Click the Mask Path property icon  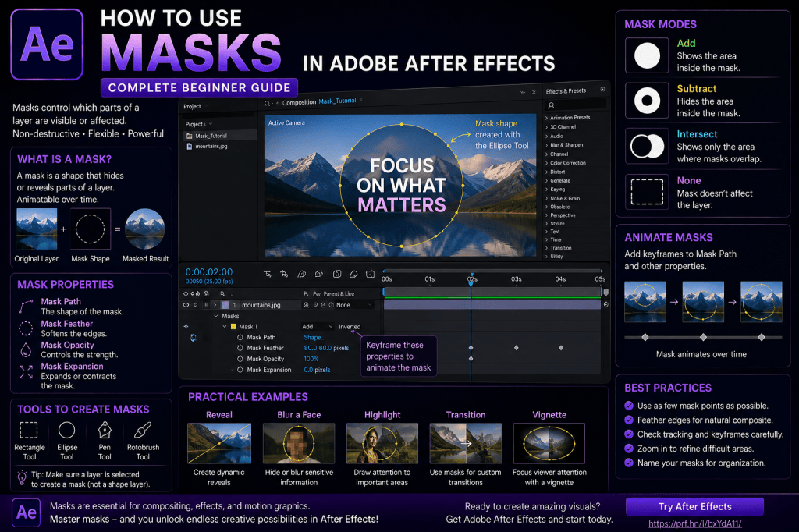tap(26, 307)
